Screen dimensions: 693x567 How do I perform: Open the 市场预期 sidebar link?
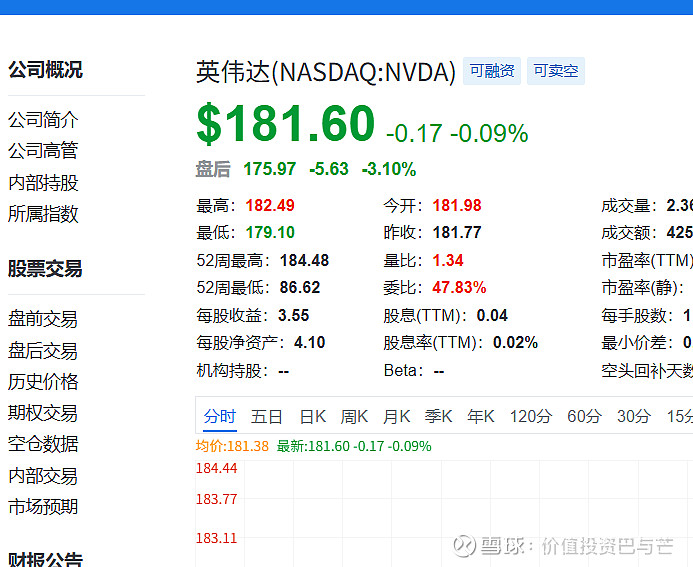(43, 507)
